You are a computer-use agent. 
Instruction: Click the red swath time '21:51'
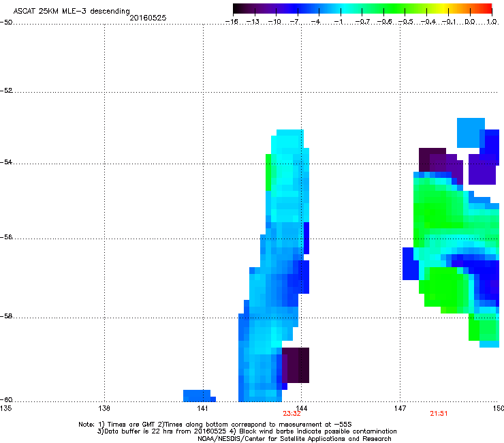pos(439,414)
